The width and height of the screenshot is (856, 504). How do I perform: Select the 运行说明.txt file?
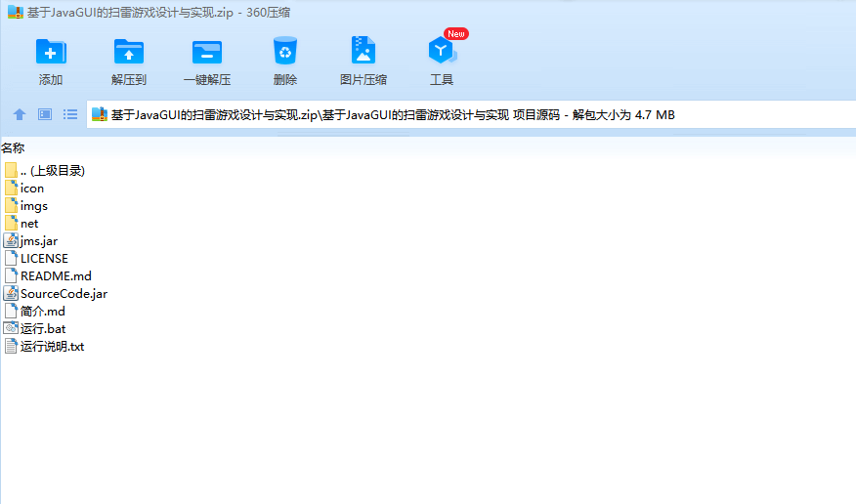44,347
